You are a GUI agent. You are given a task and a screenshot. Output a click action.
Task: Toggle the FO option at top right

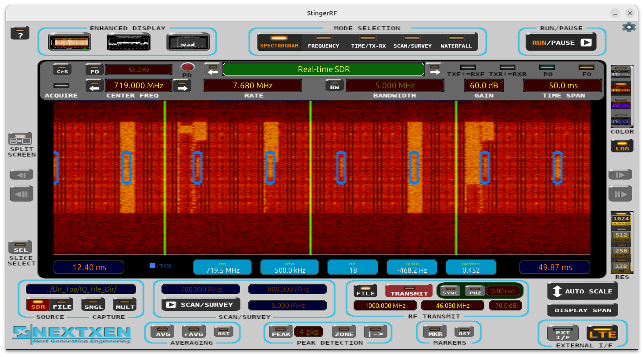click(587, 68)
